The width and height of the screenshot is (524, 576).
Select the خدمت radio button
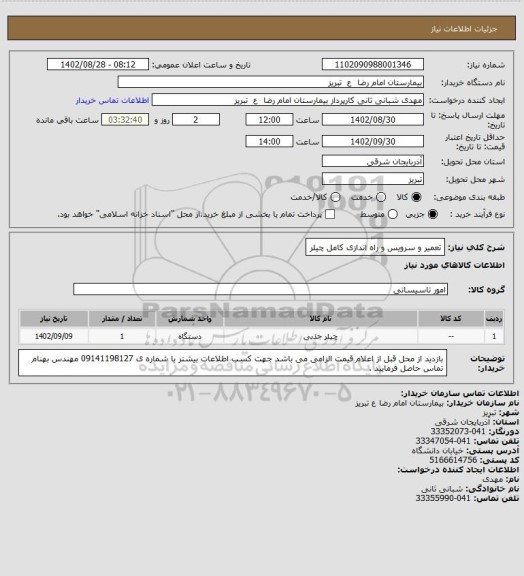[381, 197]
